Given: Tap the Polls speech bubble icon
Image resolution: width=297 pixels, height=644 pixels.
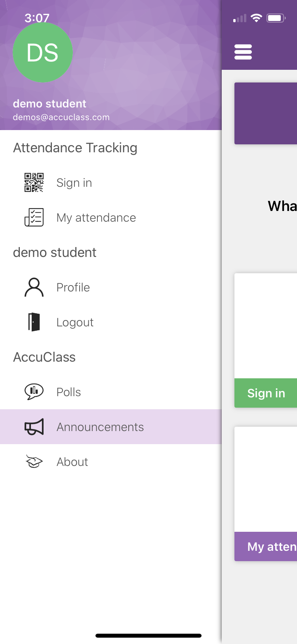Looking at the screenshot, I should tap(34, 392).
